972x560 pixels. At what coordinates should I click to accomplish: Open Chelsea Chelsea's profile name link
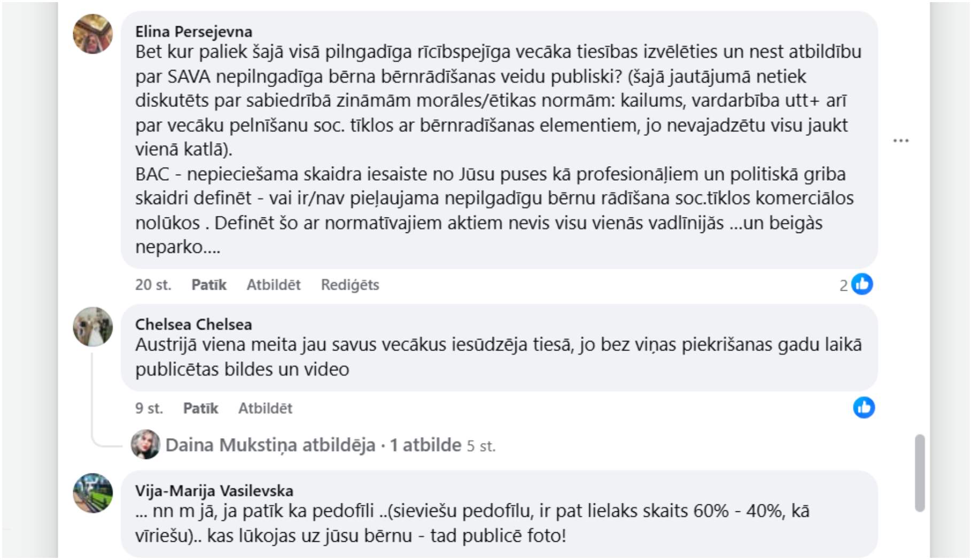(x=193, y=324)
